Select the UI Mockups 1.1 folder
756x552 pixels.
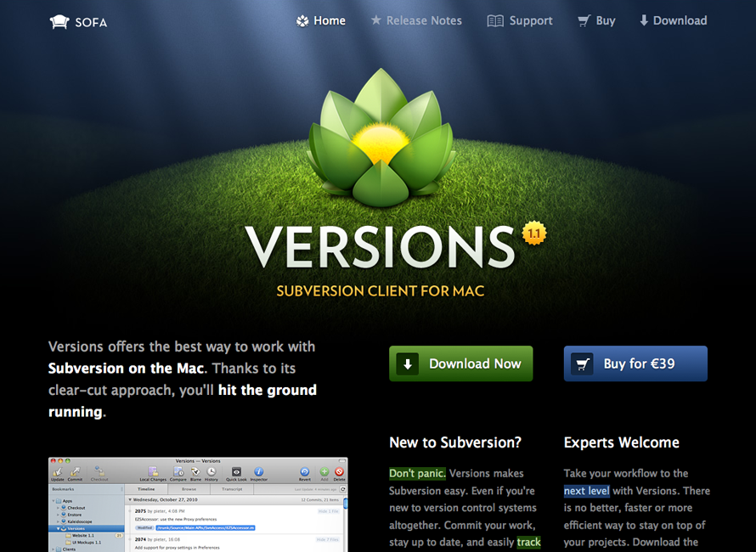click(83, 543)
